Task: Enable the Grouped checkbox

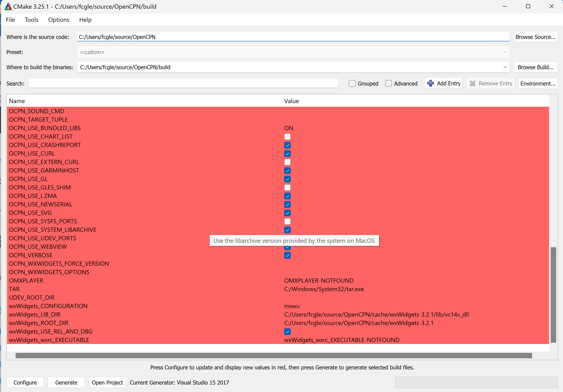Action: click(352, 83)
